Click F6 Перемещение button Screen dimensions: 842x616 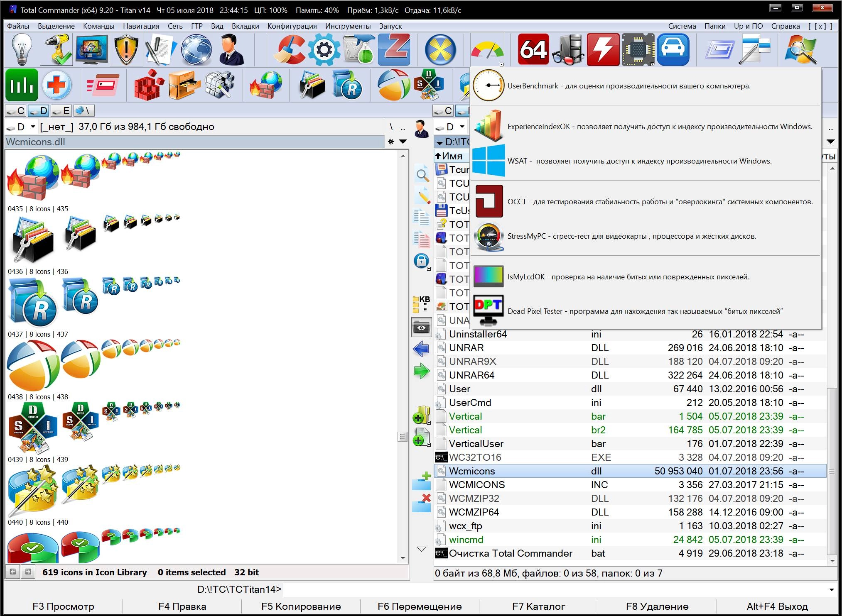[x=420, y=606]
